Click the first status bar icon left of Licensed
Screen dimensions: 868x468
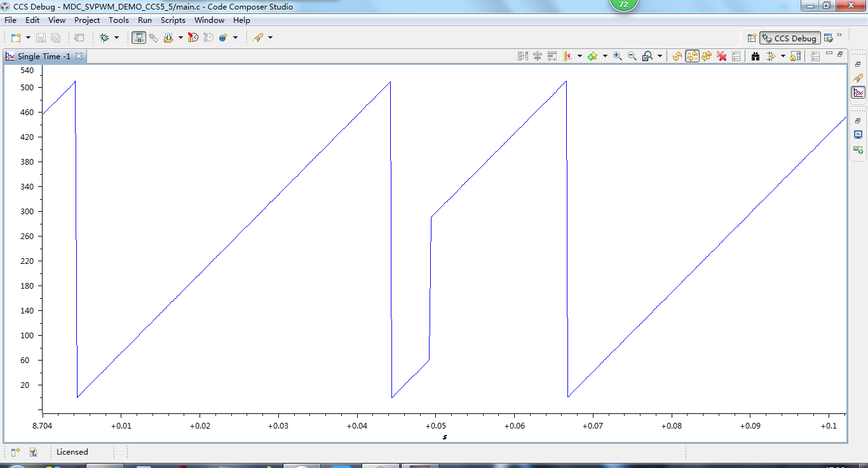(x=16, y=452)
